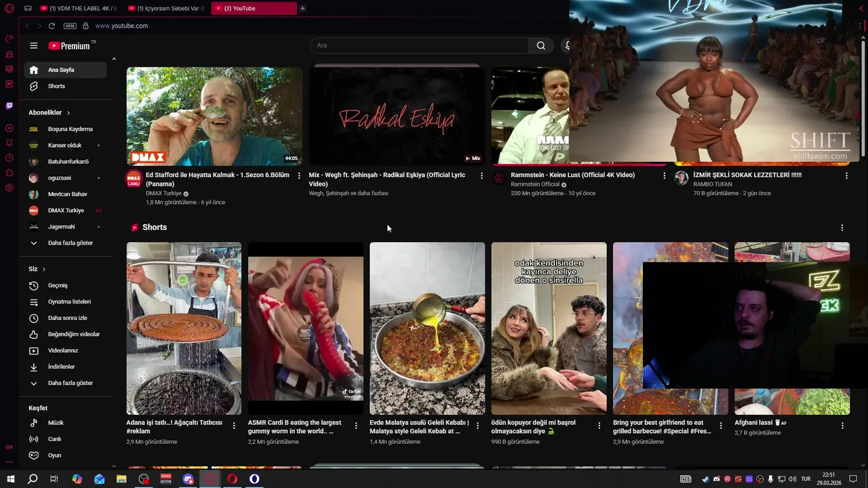
Task: Open Boşuna Kaydırma channel subscription
Action: [65, 129]
